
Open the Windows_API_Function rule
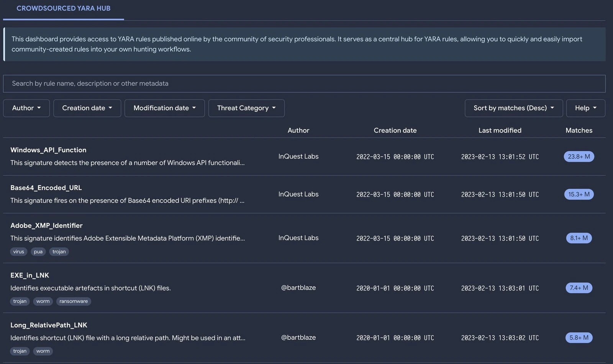(x=48, y=150)
